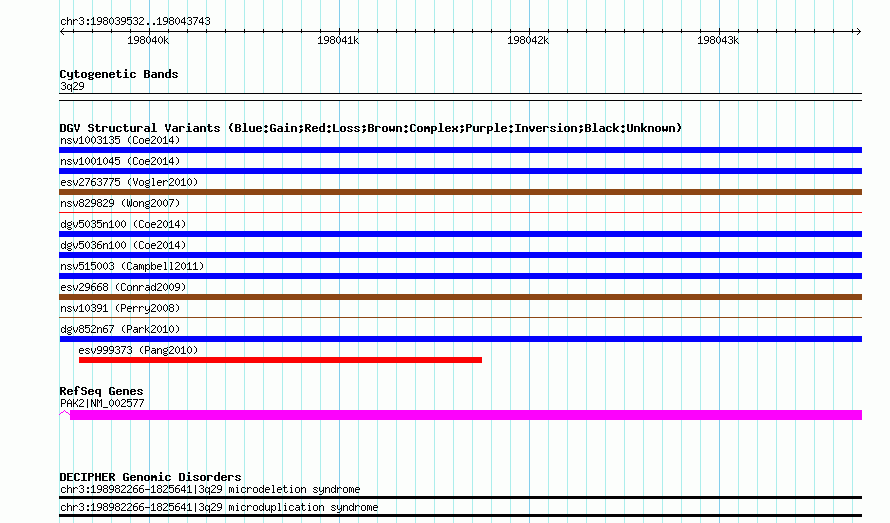Screen dimensions: 890x523
Task: Select the magenta PAK2 gene bar
Action: click(465, 415)
